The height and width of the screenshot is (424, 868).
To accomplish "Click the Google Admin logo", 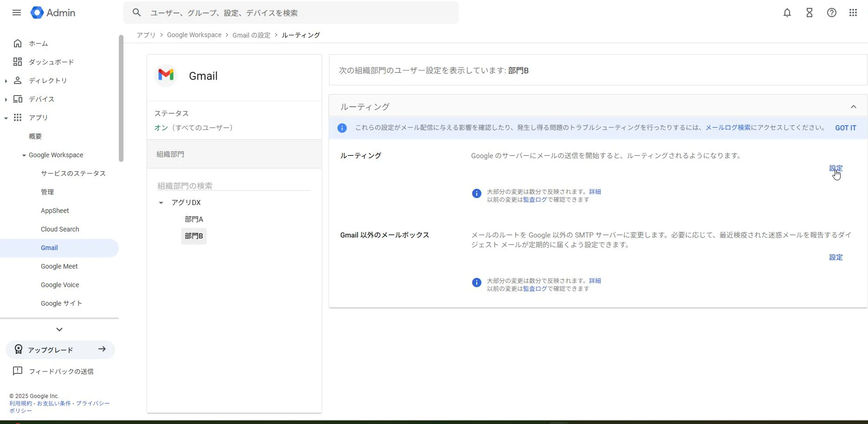I will coord(53,13).
